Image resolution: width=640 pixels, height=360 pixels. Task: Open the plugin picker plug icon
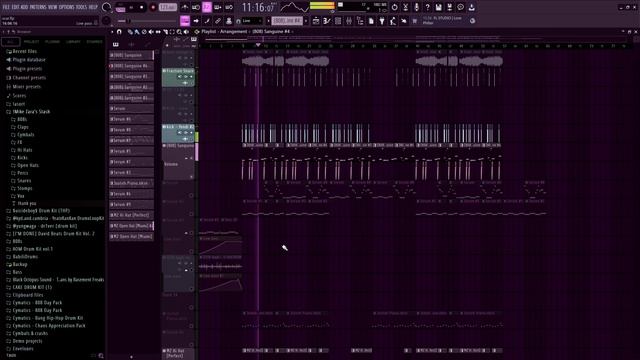click(x=382, y=21)
